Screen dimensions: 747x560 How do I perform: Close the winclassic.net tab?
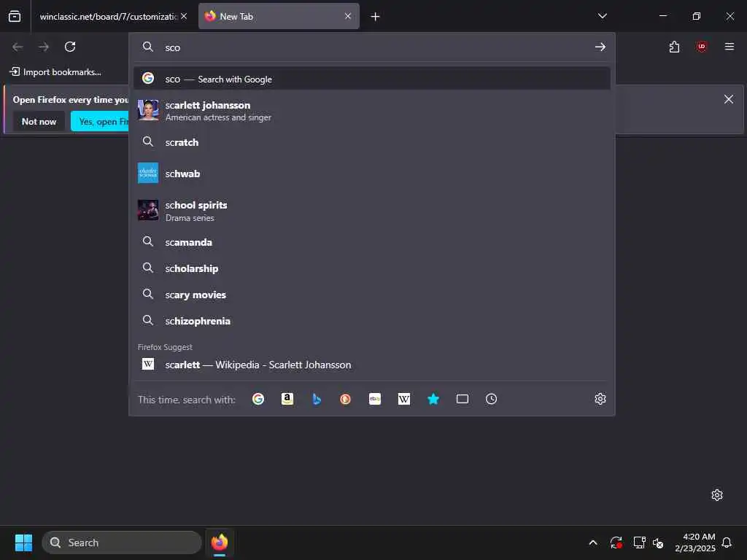click(x=184, y=16)
